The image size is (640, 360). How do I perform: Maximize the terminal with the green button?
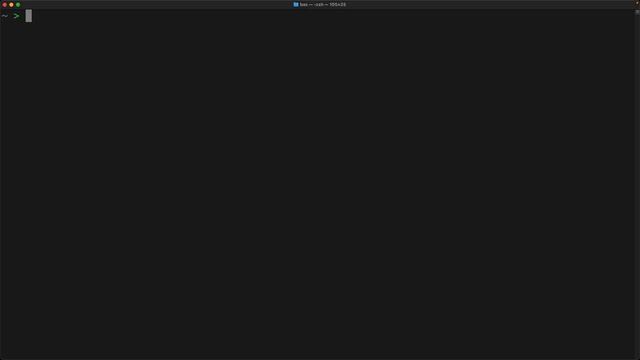coord(18,4)
